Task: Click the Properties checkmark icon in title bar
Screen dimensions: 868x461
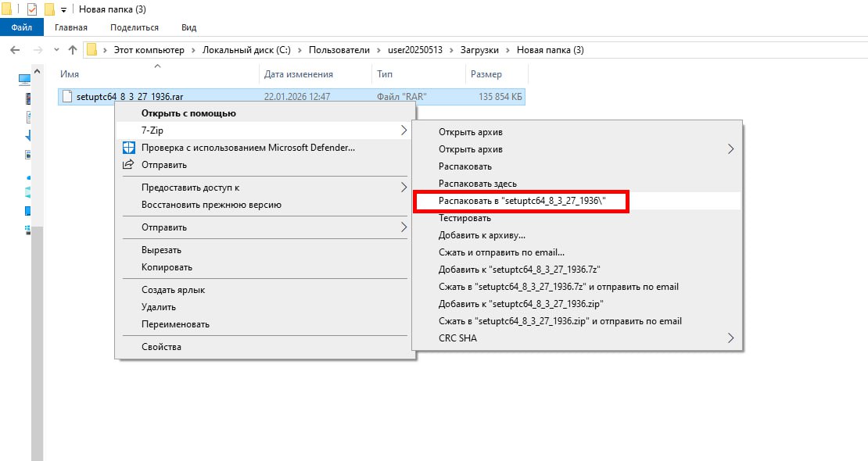Action: [x=32, y=9]
